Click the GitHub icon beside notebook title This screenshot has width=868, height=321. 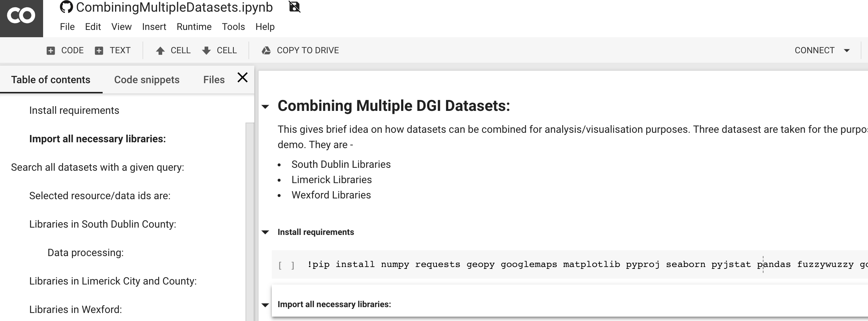(66, 7)
